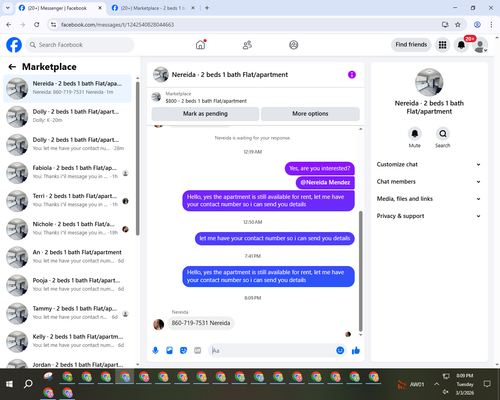Expand Media, files and links section
Viewport: 500px width, 400px height.
tap(429, 199)
